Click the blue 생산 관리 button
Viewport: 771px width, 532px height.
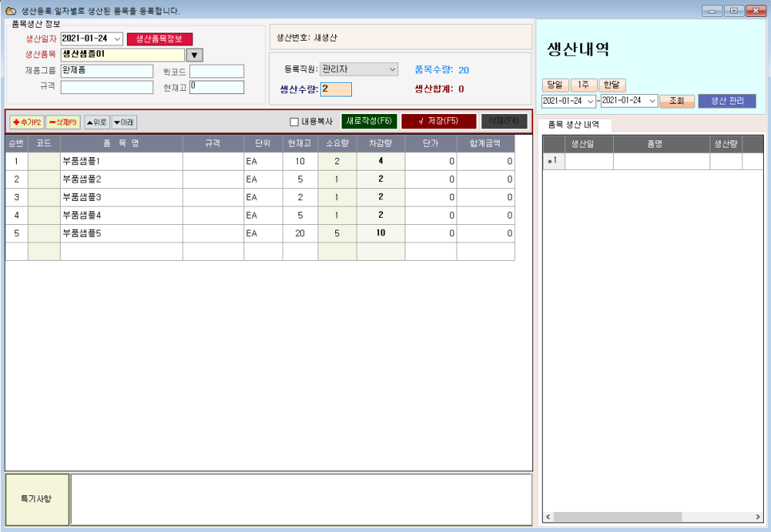[x=726, y=101]
